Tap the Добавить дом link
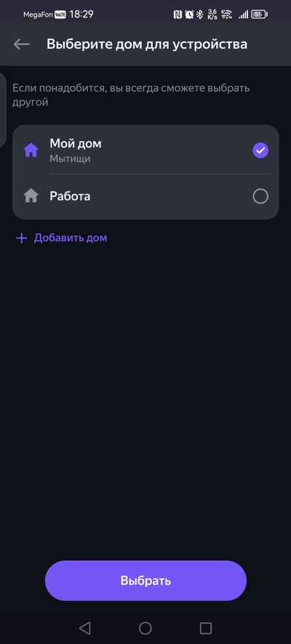 click(70, 238)
